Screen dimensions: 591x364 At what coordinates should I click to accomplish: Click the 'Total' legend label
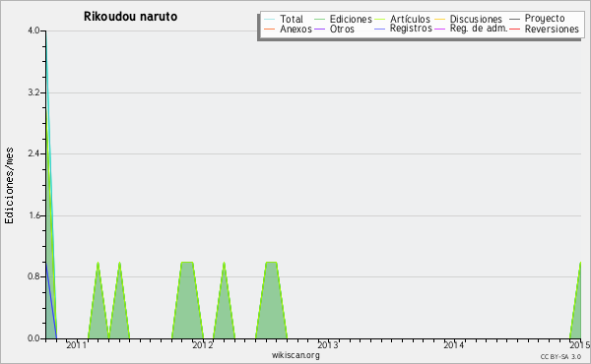pyautogui.click(x=292, y=19)
